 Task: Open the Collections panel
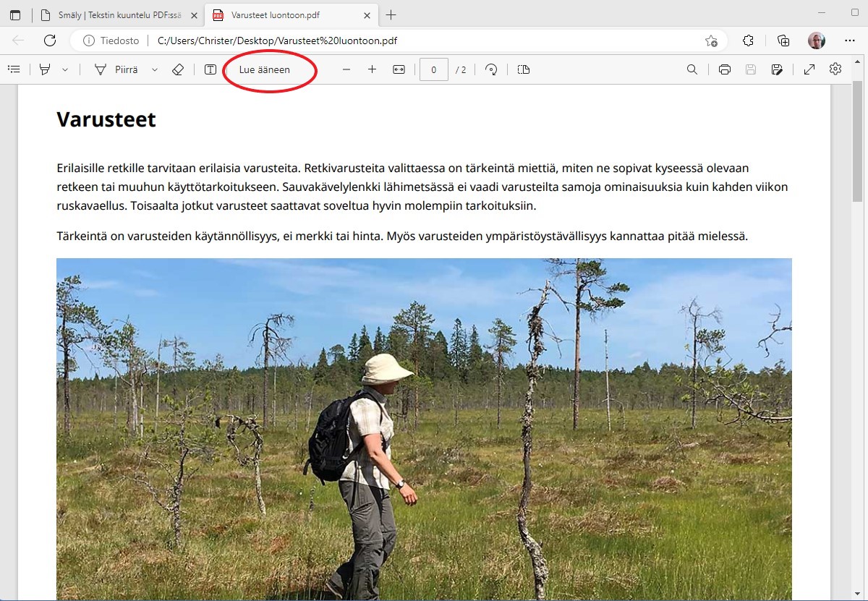pyautogui.click(x=783, y=41)
